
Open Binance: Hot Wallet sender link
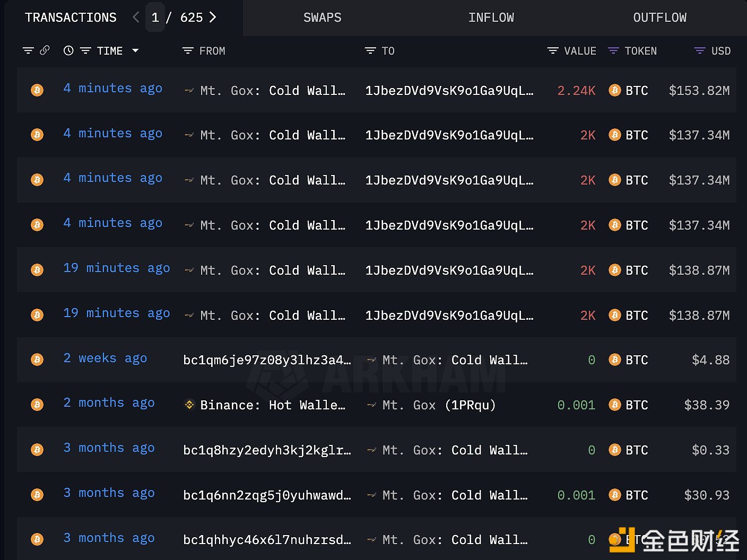(x=272, y=405)
